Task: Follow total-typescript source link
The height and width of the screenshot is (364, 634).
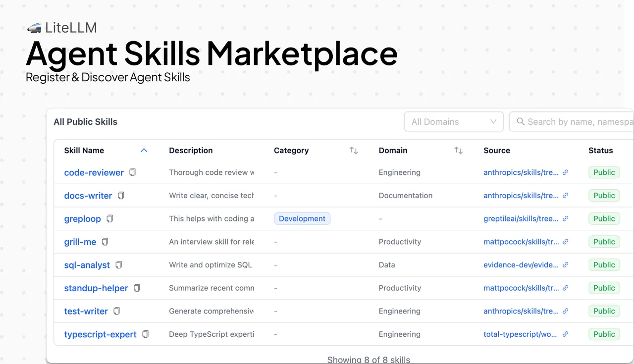Action: tap(521, 334)
